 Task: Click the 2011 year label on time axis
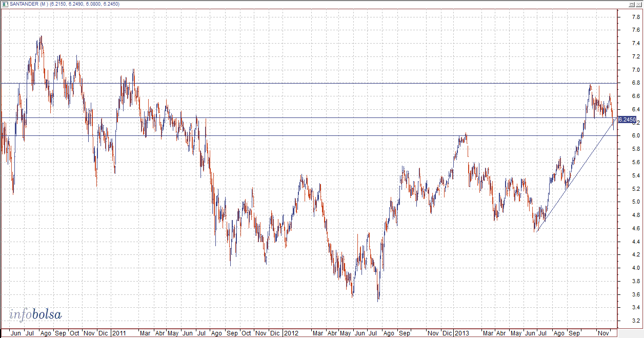click(118, 333)
